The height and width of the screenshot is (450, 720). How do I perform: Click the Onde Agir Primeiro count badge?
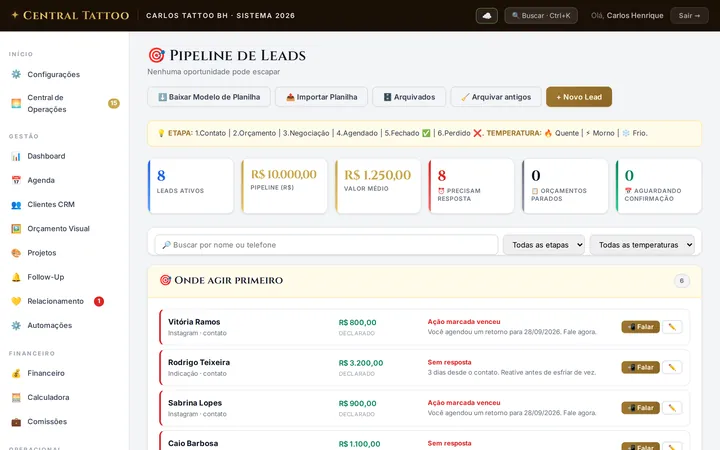tap(682, 281)
